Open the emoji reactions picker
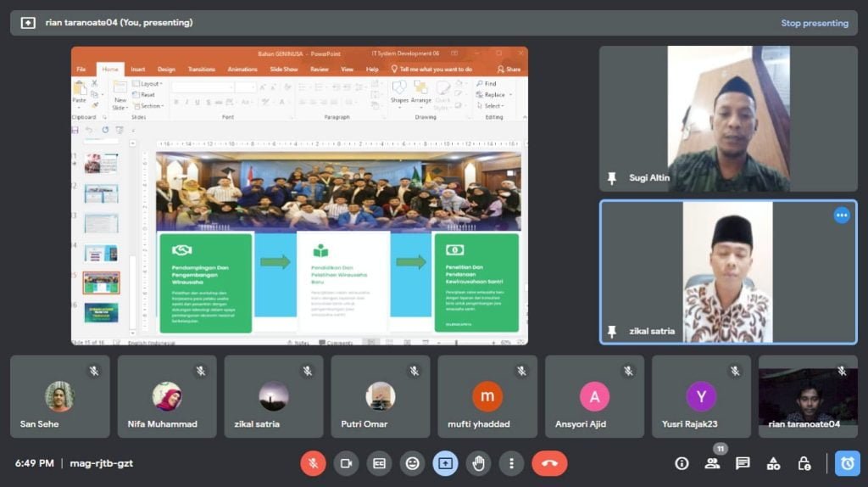 413,463
